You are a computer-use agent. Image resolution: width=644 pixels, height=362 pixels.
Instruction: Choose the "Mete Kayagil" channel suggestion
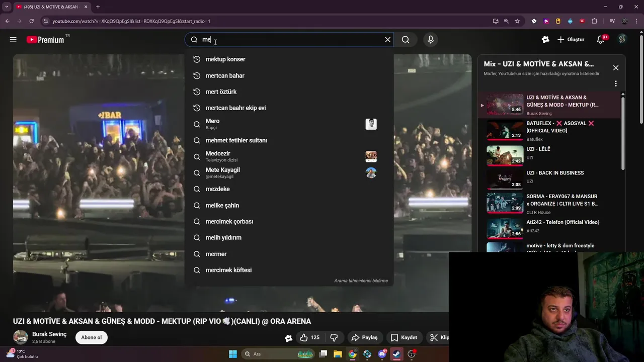289,172
